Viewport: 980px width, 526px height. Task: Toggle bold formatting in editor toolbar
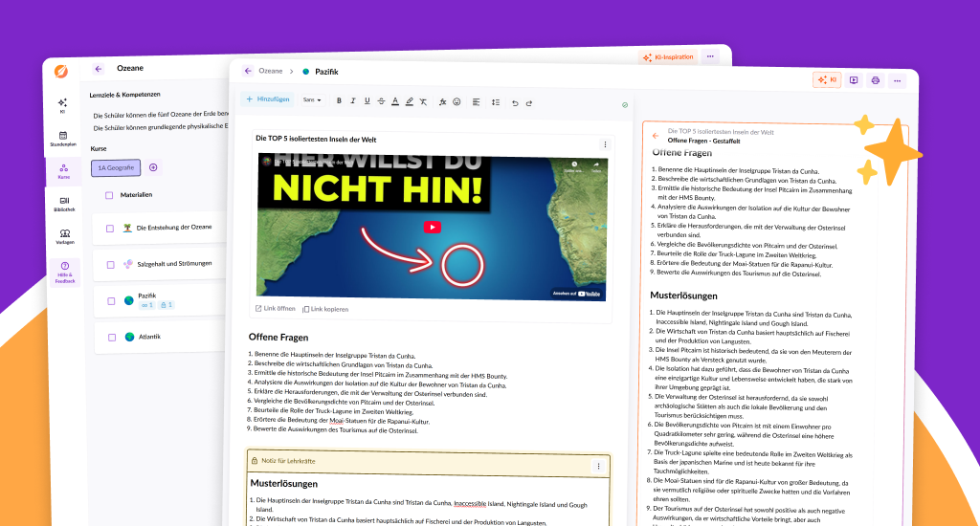(338, 100)
